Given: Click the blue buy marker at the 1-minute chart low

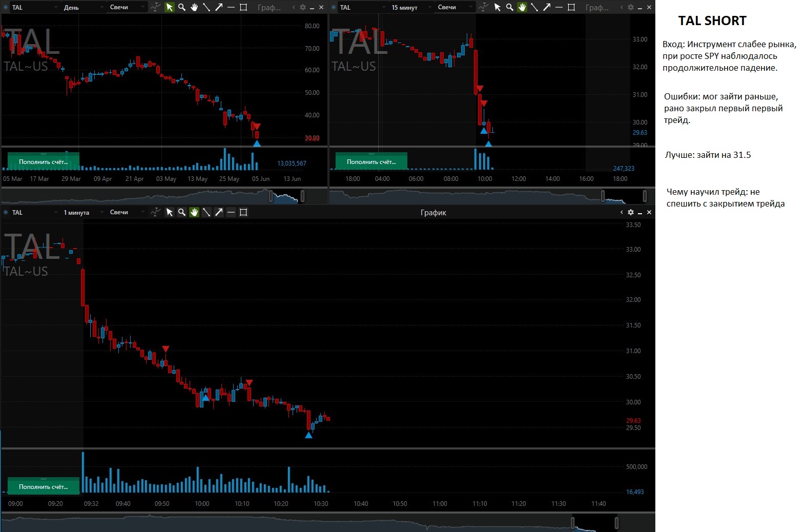Looking at the screenshot, I should (308, 435).
